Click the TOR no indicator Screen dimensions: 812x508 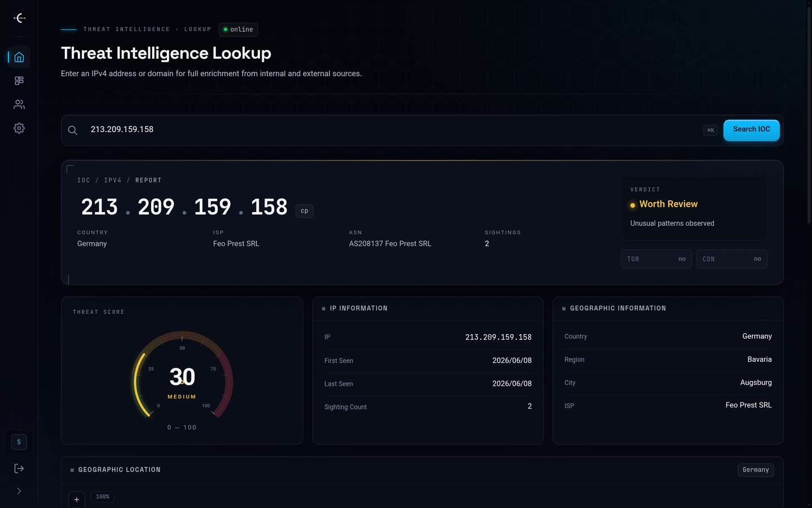click(656, 259)
